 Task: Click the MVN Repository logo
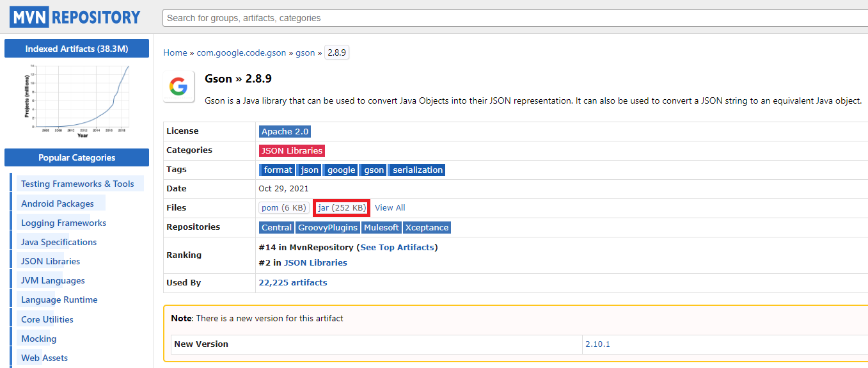(x=75, y=17)
